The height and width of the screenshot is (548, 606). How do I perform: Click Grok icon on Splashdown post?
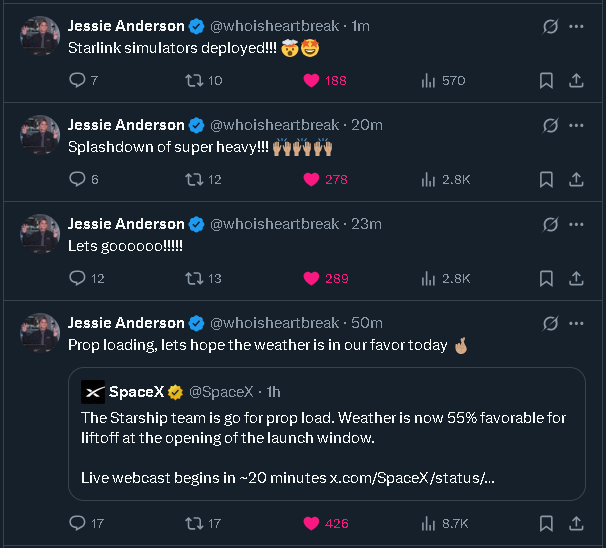click(x=550, y=125)
